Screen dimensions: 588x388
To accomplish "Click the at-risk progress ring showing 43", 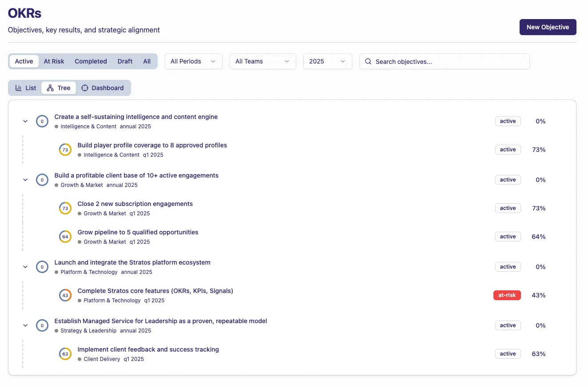I will point(65,295).
